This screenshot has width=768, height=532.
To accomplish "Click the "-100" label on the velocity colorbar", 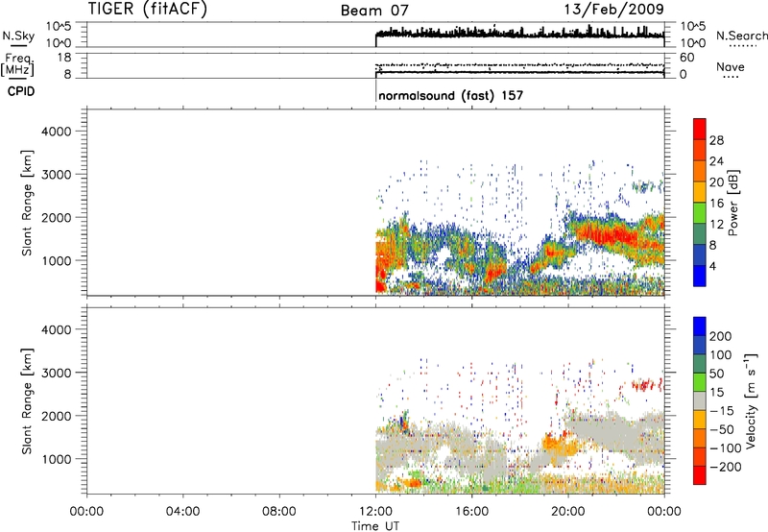I will point(725,447).
